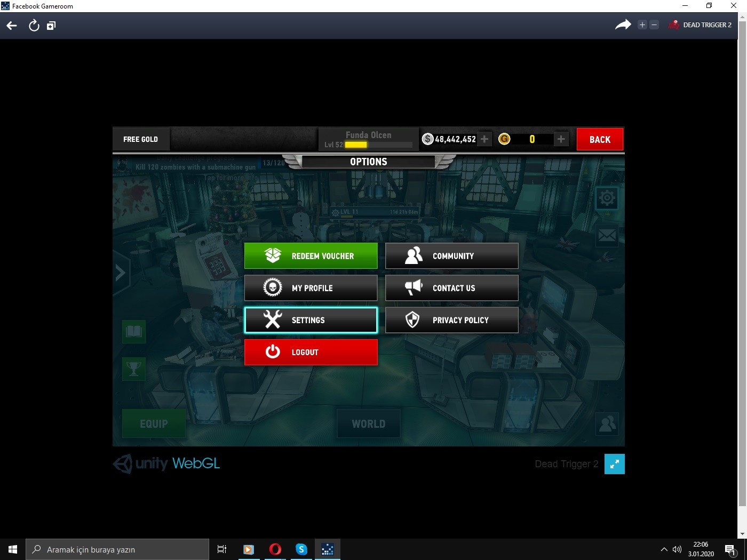
Task: Open REDEEM VOUCHER option
Action: pyautogui.click(x=311, y=256)
